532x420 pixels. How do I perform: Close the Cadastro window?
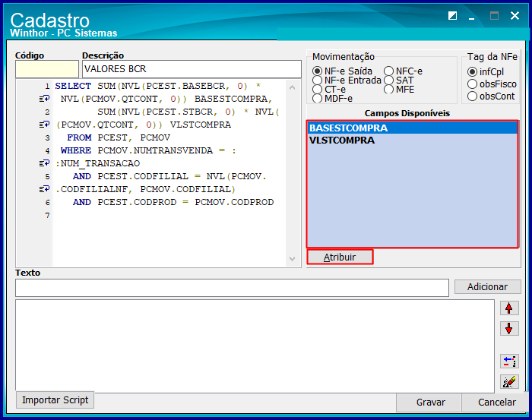(515, 16)
